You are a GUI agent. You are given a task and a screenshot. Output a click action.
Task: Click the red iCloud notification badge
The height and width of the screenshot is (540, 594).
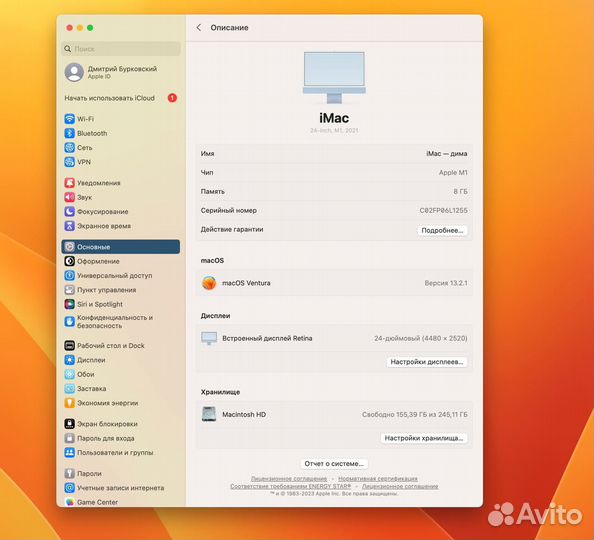click(172, 98)
